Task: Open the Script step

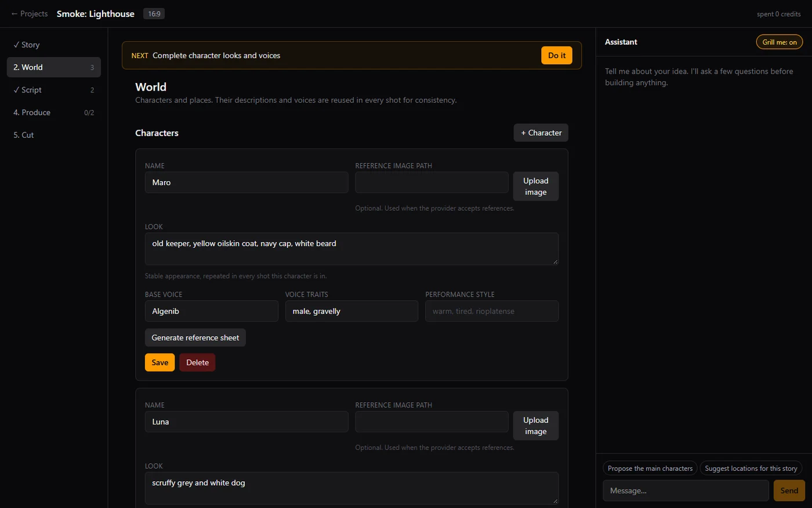Action: pos(54,90)
